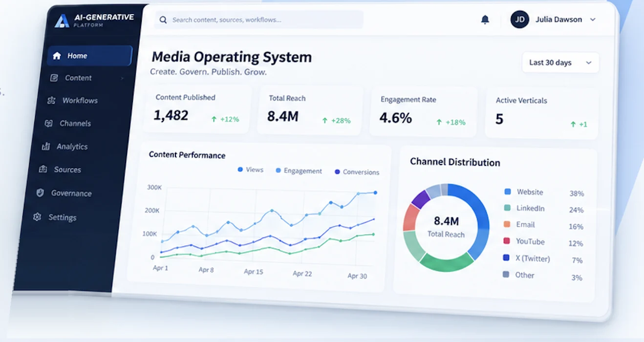Open Settings from sidebar
This screenshot has height=342, width=644.
tap(62, 217)
